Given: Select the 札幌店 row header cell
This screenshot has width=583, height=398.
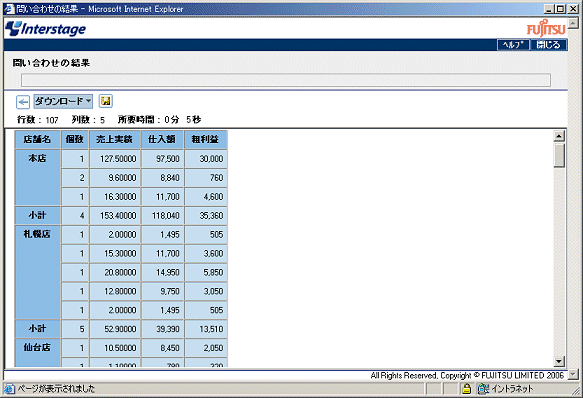Looking at the screenshot, I should point(37,272).
